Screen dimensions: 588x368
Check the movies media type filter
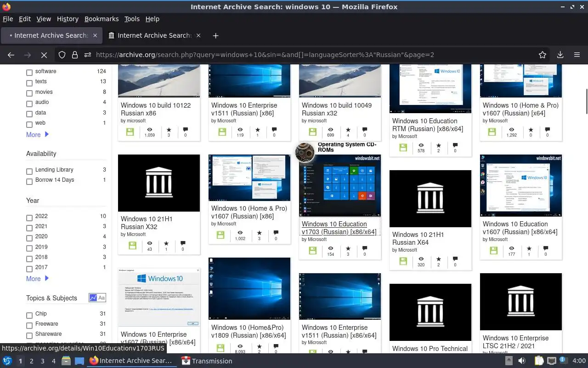coord(29,93)
